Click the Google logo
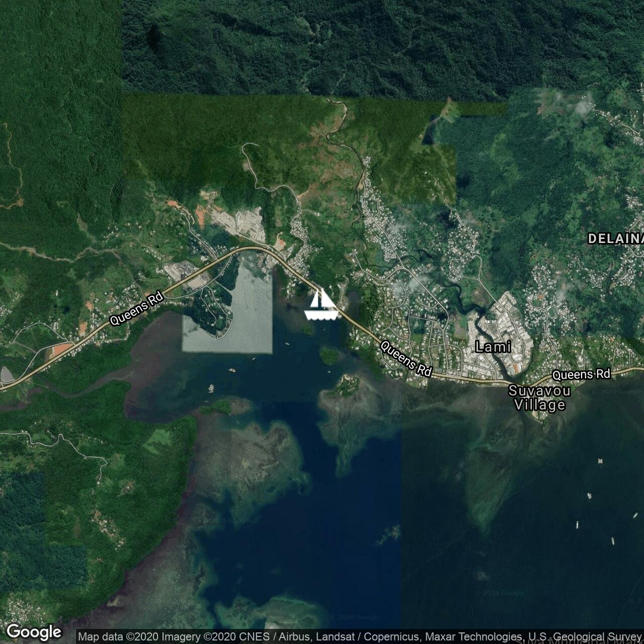The image size is (644, 644). coord(34,632)
